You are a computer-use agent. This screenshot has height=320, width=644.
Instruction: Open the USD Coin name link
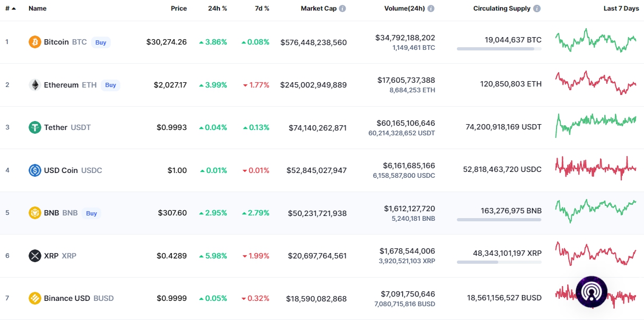coord(61,170)
